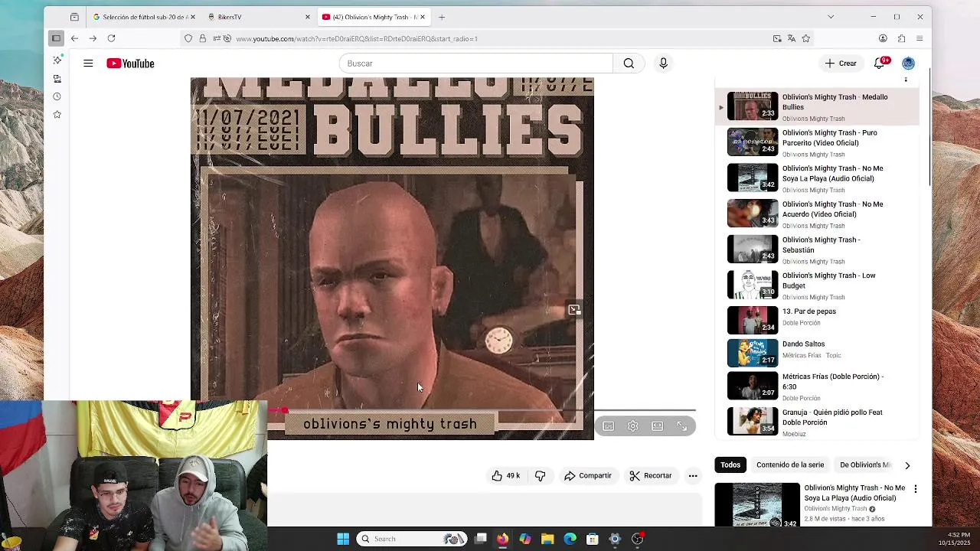Focus the Buscar search field
The image size is (980, 551).
[x=476, y=64]
